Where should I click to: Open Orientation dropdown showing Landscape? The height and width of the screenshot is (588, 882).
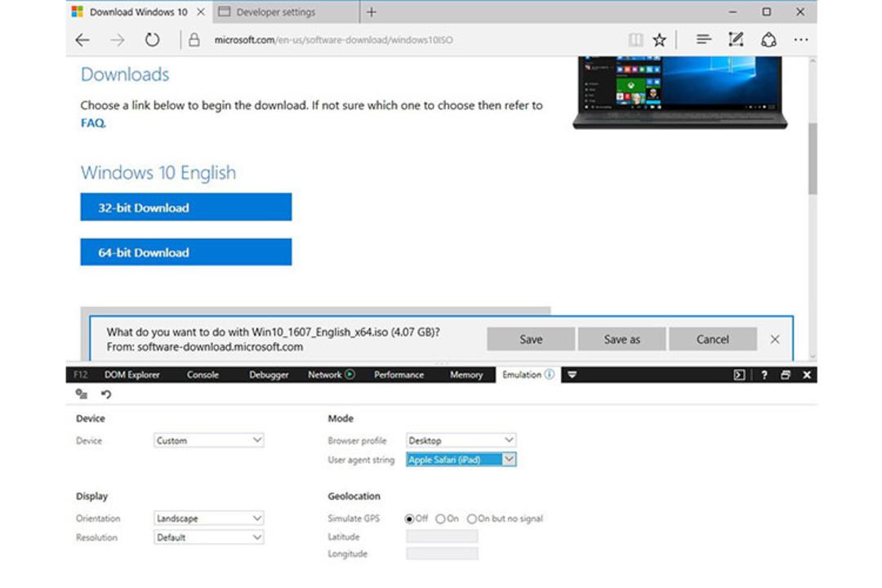point(209,519)
